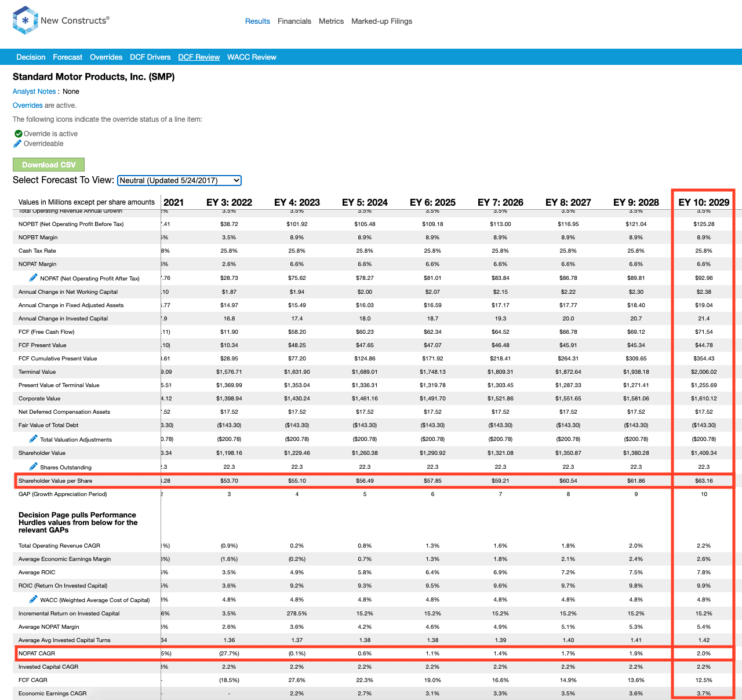Click the $63.16 shareholder value per share cell
742x700 pixels.
click(704, 481)
